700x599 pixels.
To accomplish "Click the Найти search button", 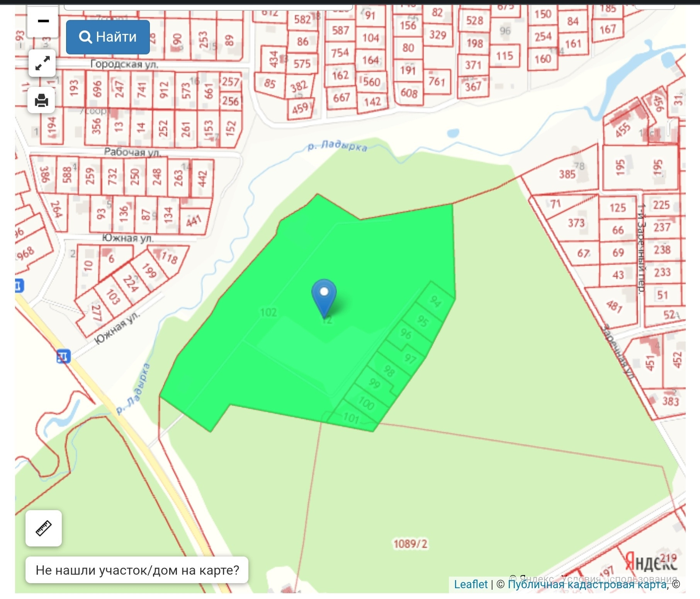I will [x=108, y=37].
